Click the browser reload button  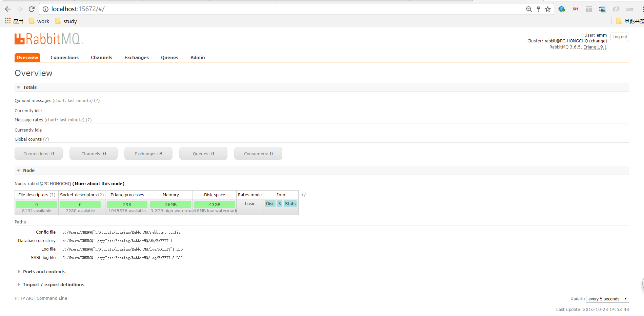click(32, 9)
